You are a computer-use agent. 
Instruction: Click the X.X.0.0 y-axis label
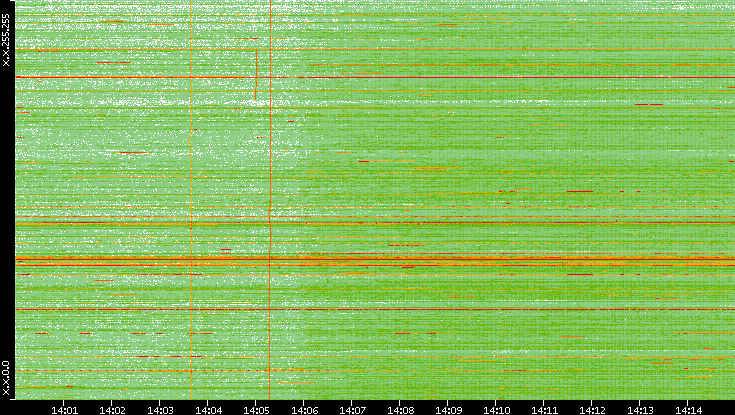coord(7,376)
